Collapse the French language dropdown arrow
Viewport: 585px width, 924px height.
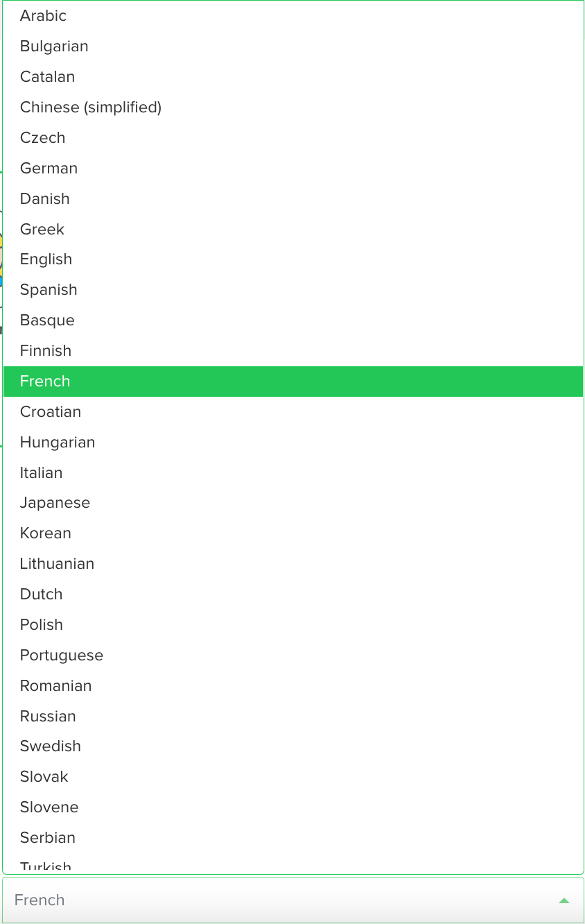tap(564, 900)
